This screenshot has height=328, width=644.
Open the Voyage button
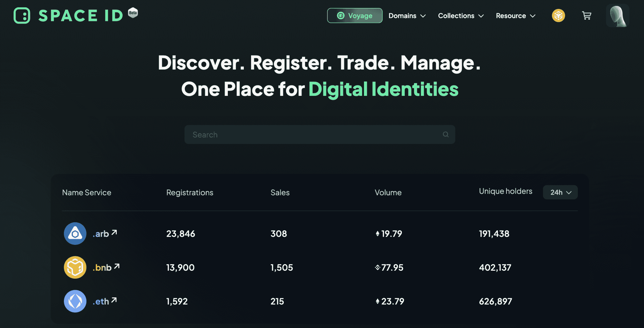pyautogui.click(x=355, y=16)
